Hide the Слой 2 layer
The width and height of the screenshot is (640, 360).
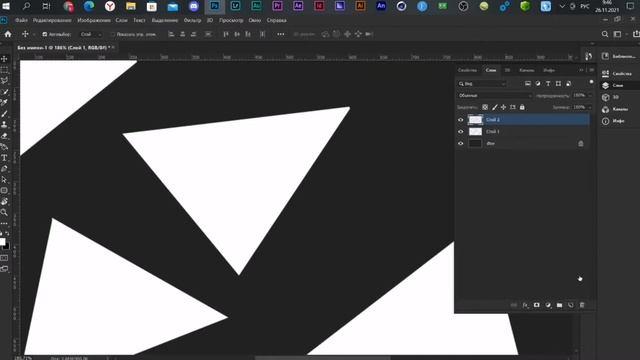[461, 120]
